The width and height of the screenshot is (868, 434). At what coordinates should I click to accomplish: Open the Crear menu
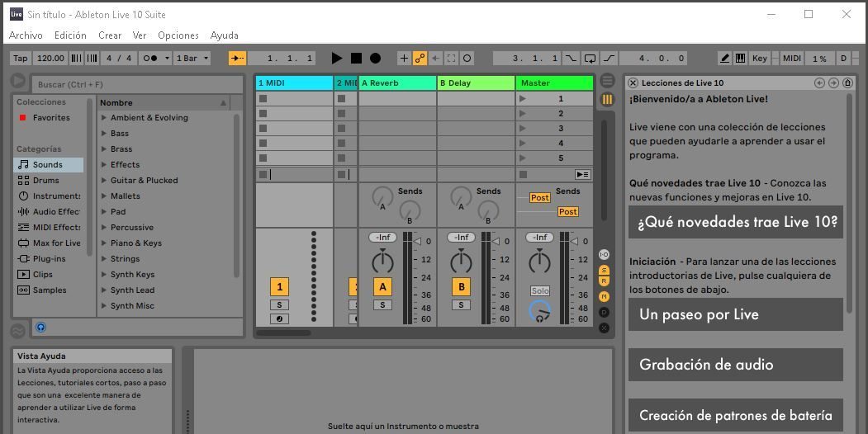click(110, 35)
